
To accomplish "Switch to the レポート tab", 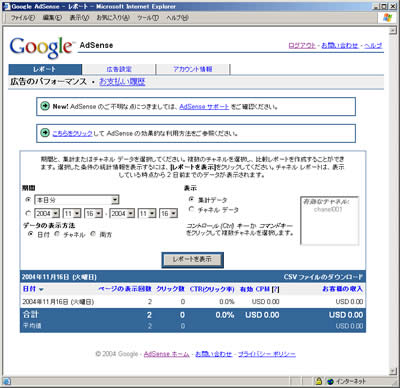I will (45, 69).
